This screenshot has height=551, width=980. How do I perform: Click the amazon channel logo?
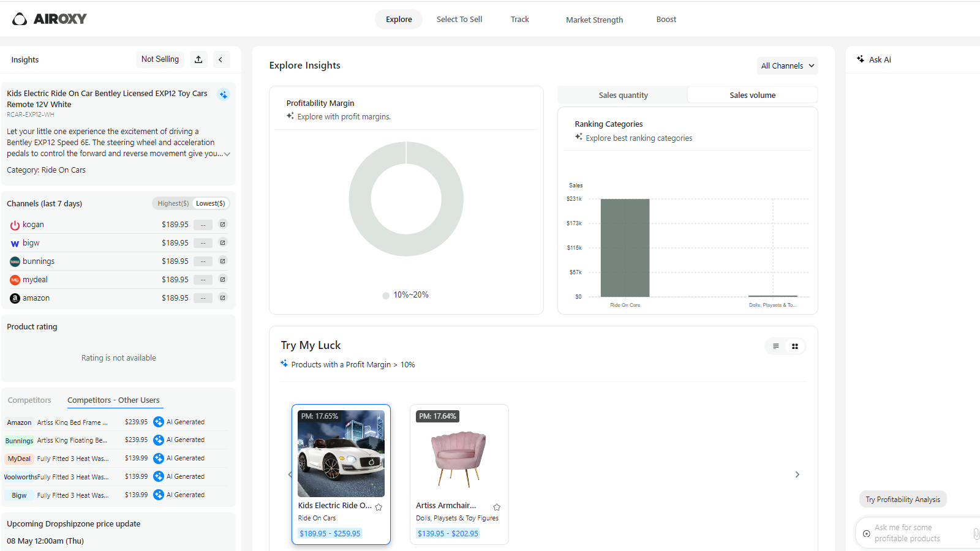(15, 299)
